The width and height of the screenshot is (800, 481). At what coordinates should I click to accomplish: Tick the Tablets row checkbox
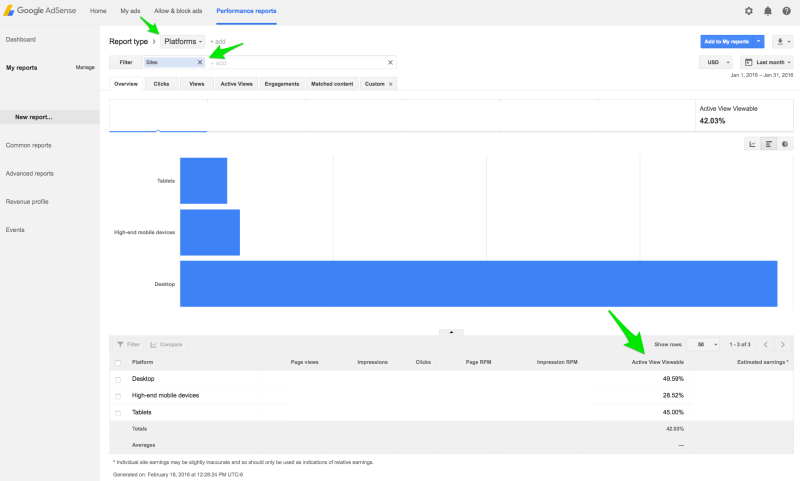click(x=118, y=412)
